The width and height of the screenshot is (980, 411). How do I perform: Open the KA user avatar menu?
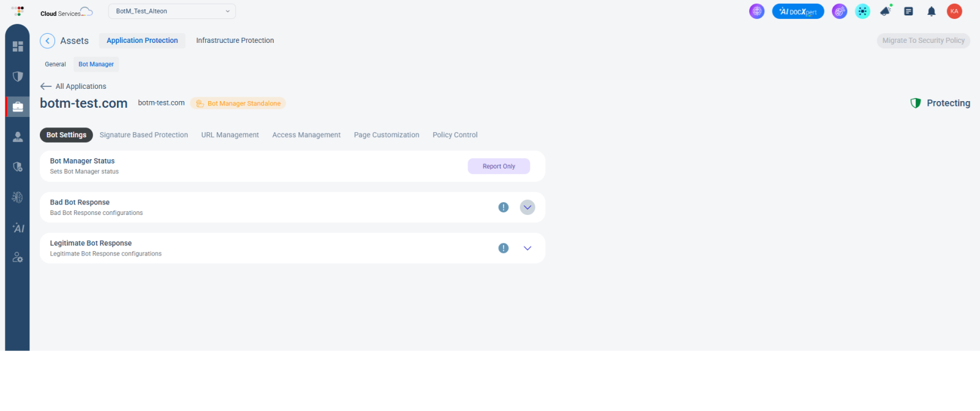click(954, 11)
